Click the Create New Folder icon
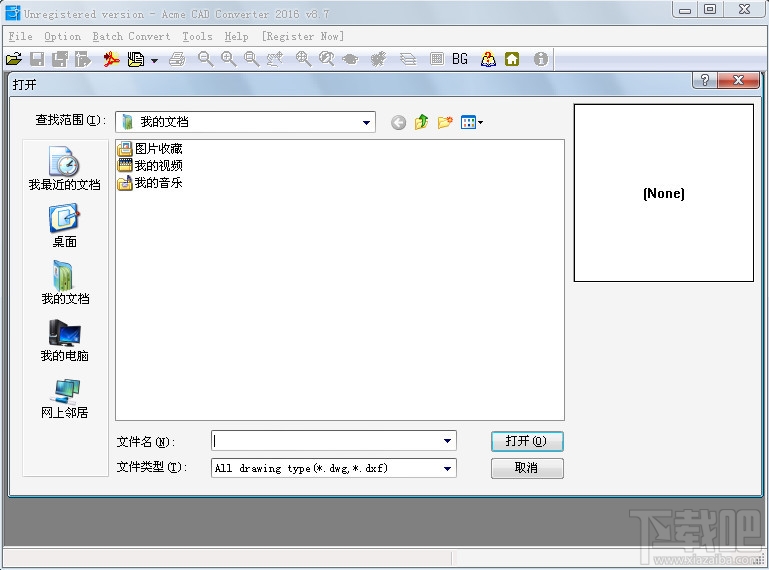 click(445, 122)
